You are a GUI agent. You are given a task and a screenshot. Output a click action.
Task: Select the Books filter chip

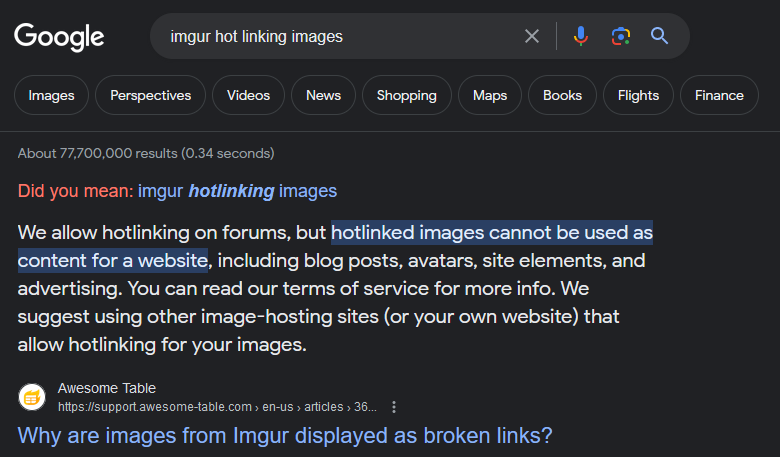(x=562, y=96)
